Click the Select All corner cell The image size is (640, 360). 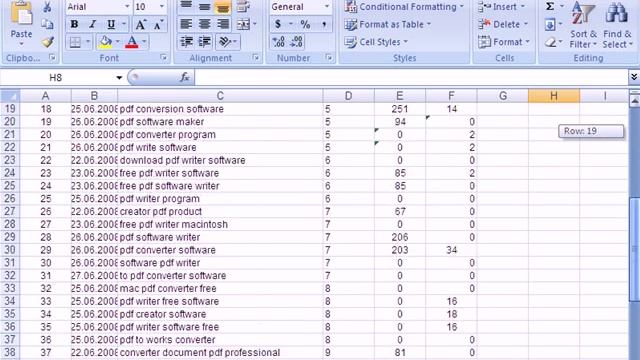10,96
